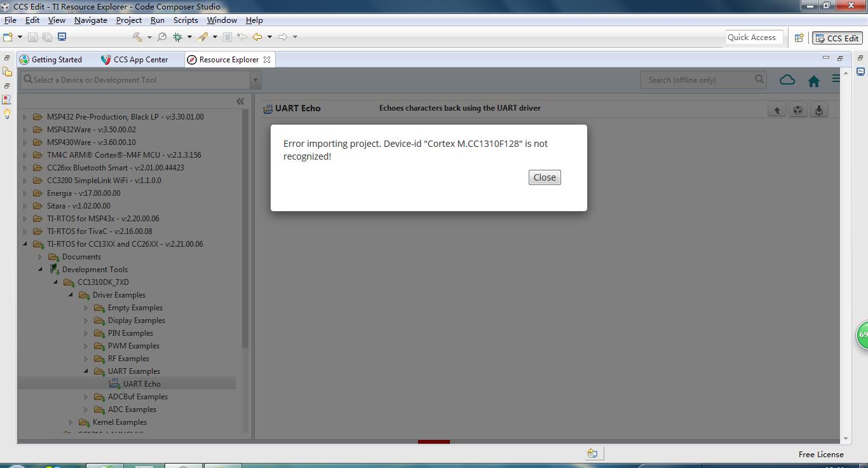The height and width of the screenshot is (468, 868).
Task: Expand the Energia tree node
Action: (25, 193)
